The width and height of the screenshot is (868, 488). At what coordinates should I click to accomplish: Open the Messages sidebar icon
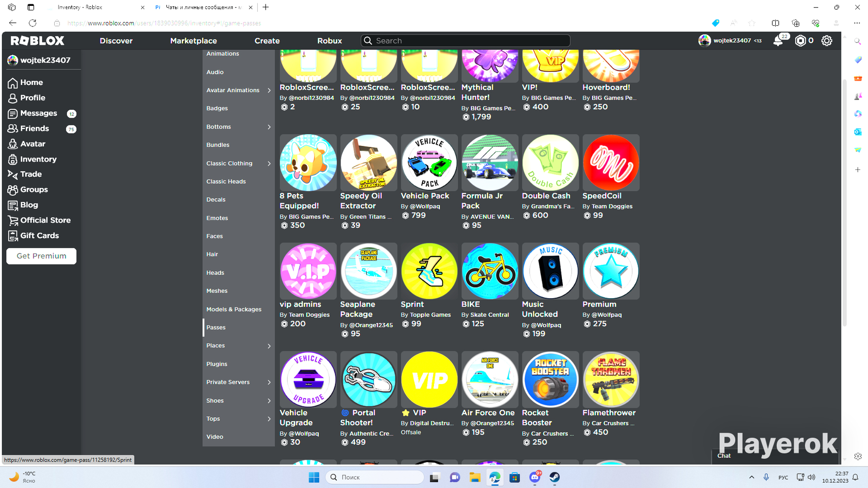coord(13,114)
